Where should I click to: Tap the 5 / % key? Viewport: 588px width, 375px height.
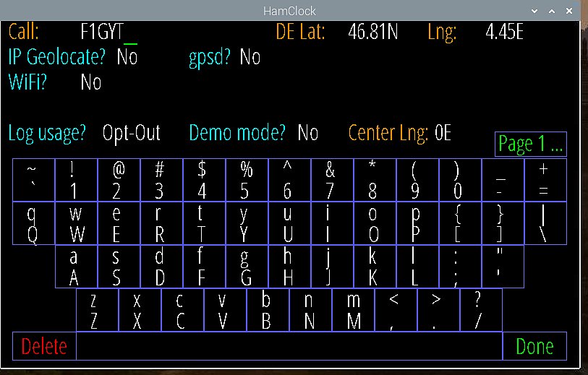point(247,180)
